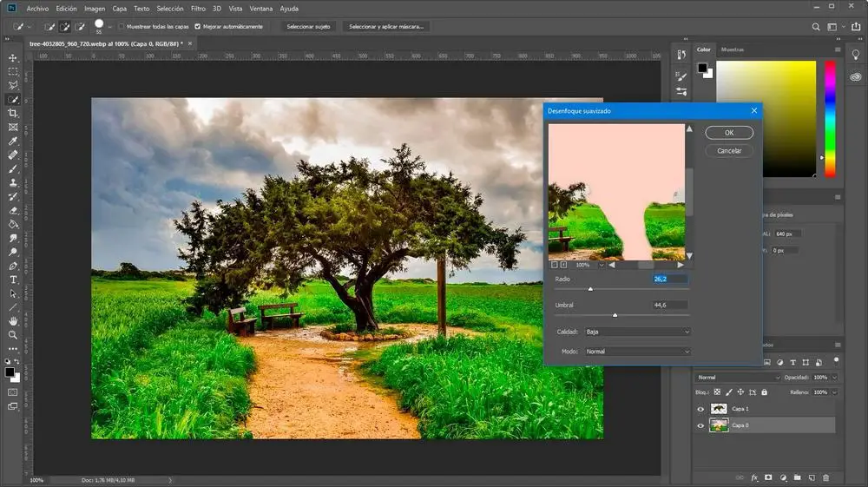Add a layer mask using bottom icon

point(769,477)
